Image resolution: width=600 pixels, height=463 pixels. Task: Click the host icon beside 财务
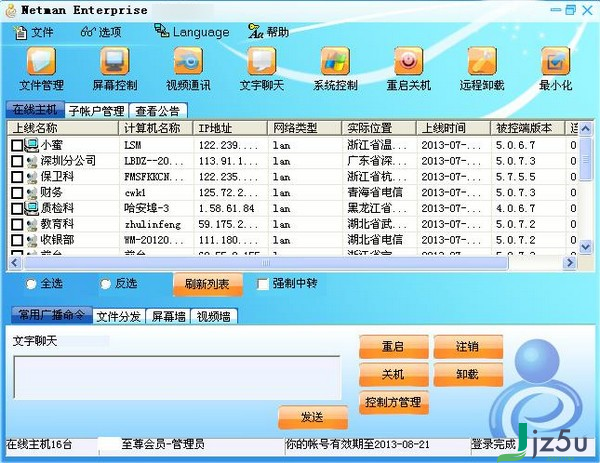click(32, 192)
